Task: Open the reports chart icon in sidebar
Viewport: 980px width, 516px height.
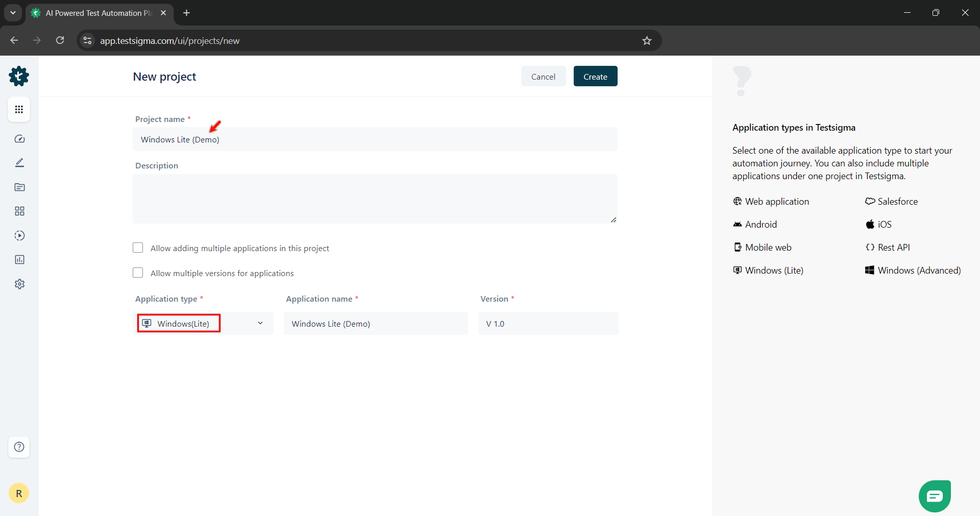Action: pyautogui.click(x=19, y=260)
